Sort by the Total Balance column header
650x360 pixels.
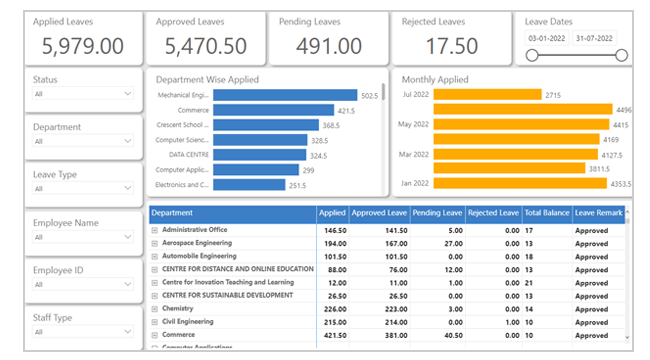(x=547, y=213)
